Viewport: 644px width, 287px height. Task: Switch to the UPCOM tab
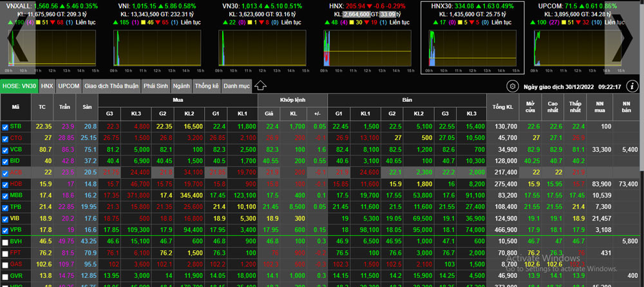(69, 85)
